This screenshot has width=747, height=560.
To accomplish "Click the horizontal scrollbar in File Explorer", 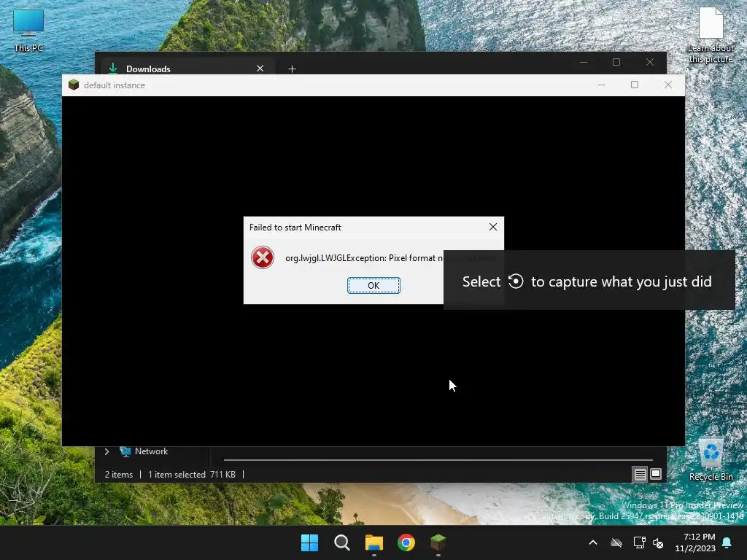I will click(x=438, y=460).
